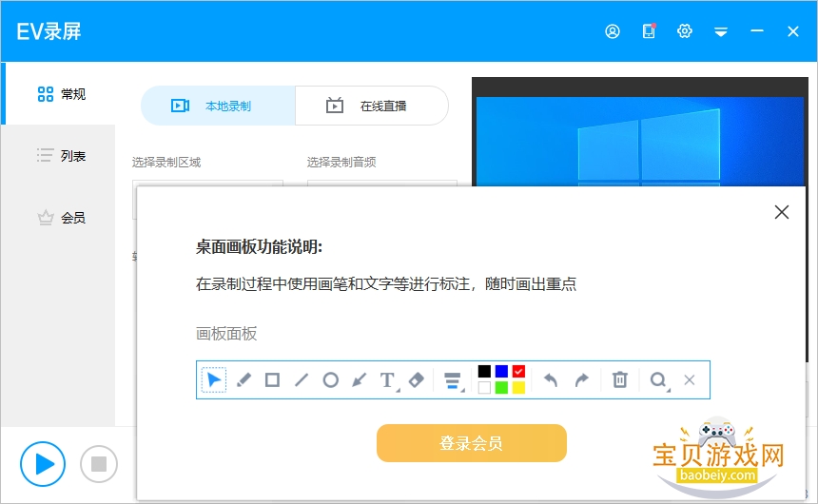Click the 登录会员 button
This screenshot has height=504, width=818.
(x=472, y=443)
